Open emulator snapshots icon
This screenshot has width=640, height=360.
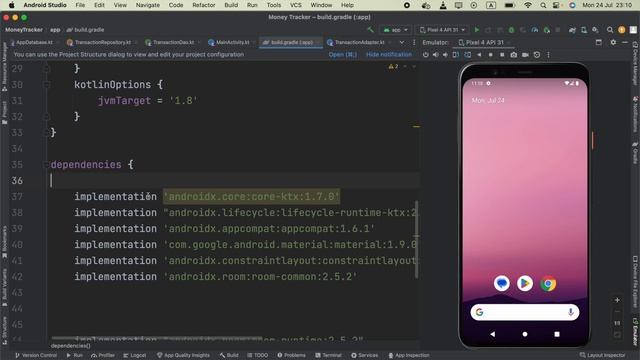tap(537, 55)
